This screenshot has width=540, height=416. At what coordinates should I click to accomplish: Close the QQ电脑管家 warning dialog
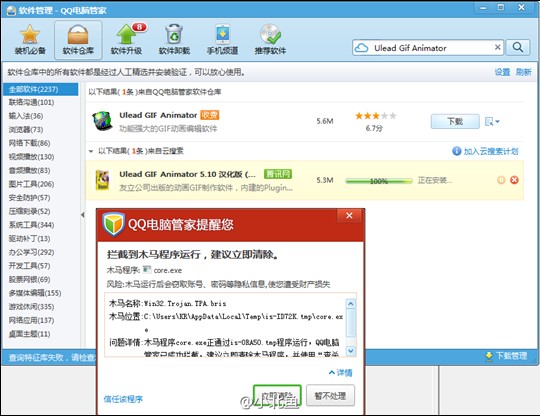pos(349,215)
